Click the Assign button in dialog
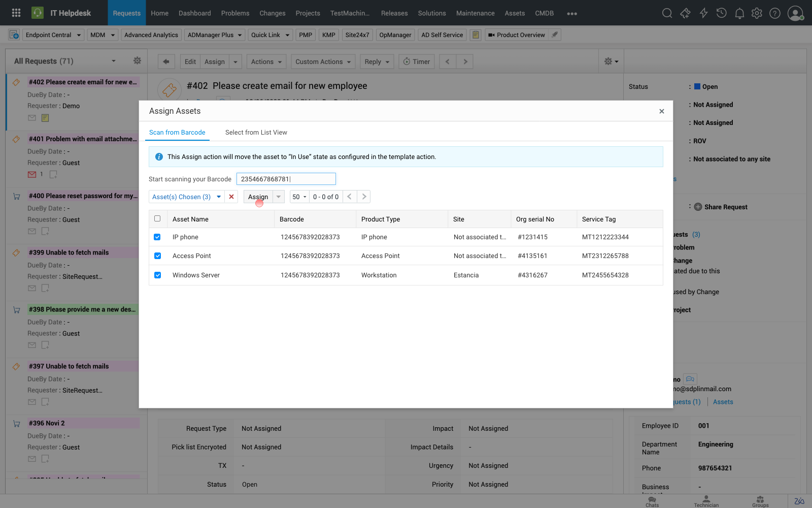The image size is (812, 508). click(x=258, y=197)
